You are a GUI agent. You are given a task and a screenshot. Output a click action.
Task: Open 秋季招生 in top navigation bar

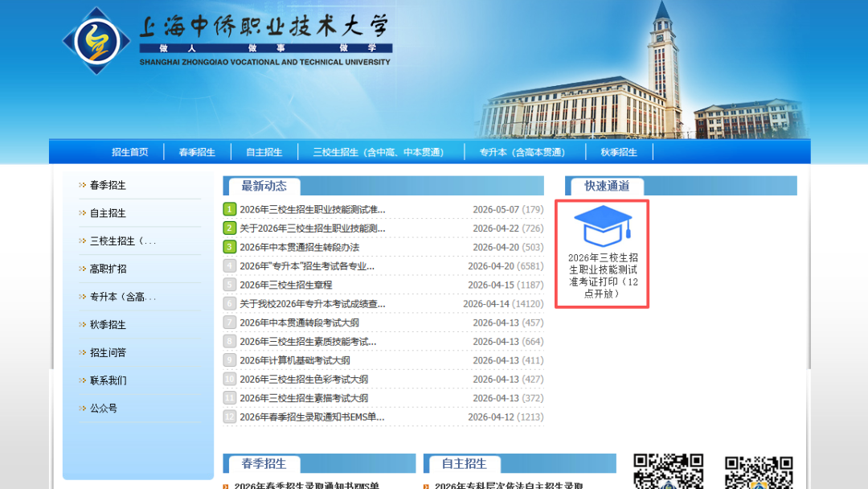(x=619, y=152)
